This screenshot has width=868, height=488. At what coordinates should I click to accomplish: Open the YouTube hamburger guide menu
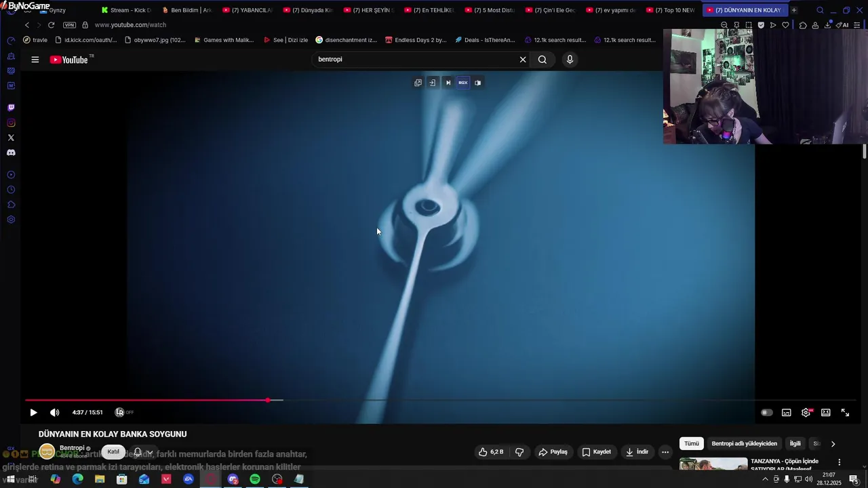35,60
